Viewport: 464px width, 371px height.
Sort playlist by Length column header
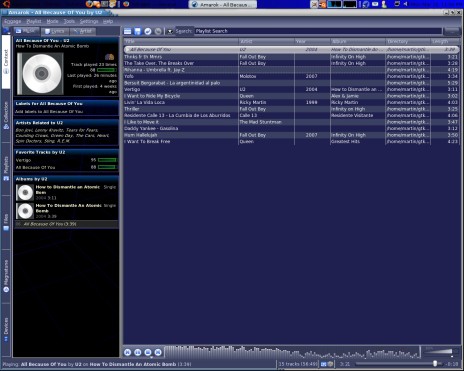tap(445, 42)
